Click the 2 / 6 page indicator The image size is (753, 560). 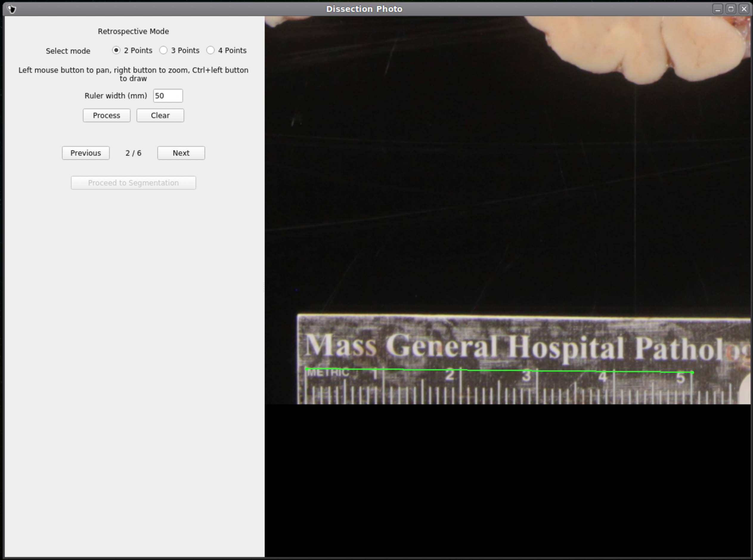point(133,153)
